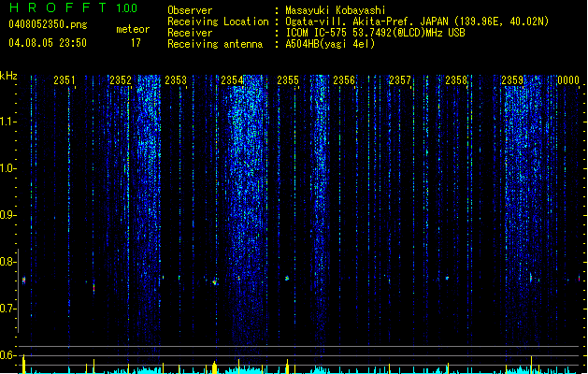This screenshot has height=374, width=588.
Task: Click the 1.1 kHz axis tick label
Action: (7, 122)
